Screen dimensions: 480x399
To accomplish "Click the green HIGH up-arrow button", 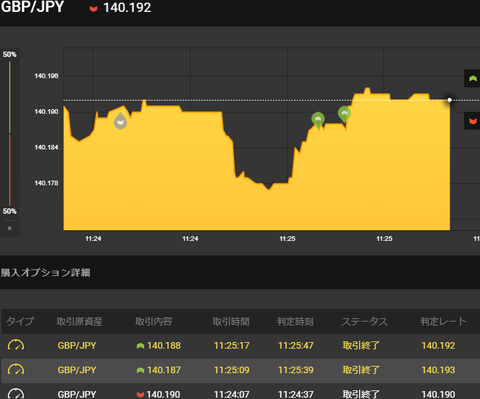I will click(x=472, y=79).
